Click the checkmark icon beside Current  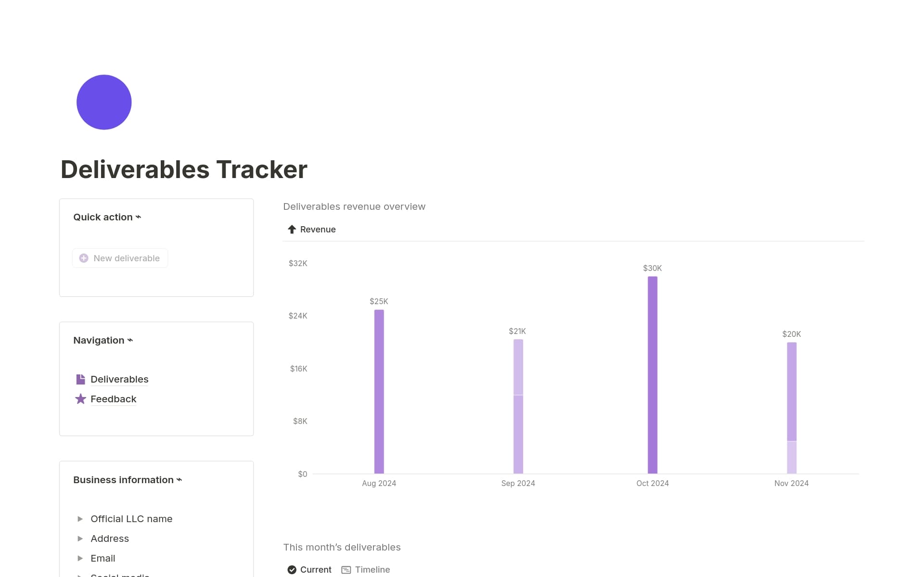[x=292, y=569]
